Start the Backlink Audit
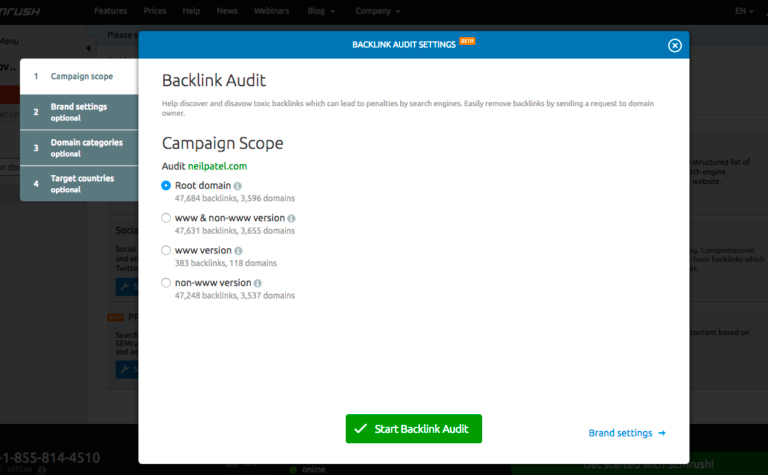Viewport: 768px width, 475px height. pyautogui.click(x=414, y=429)
